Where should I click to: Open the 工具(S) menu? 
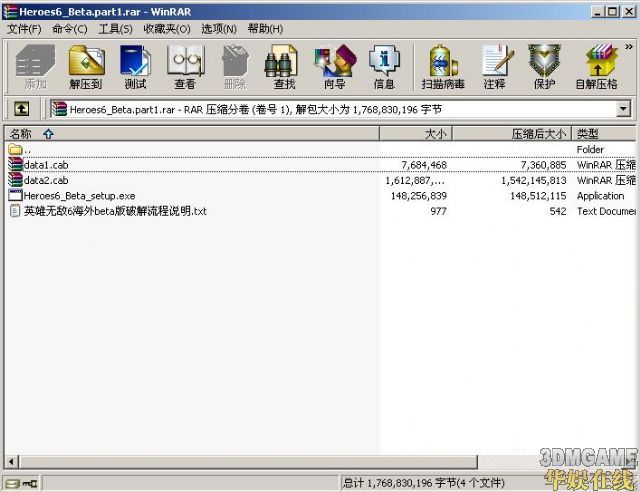115,29
